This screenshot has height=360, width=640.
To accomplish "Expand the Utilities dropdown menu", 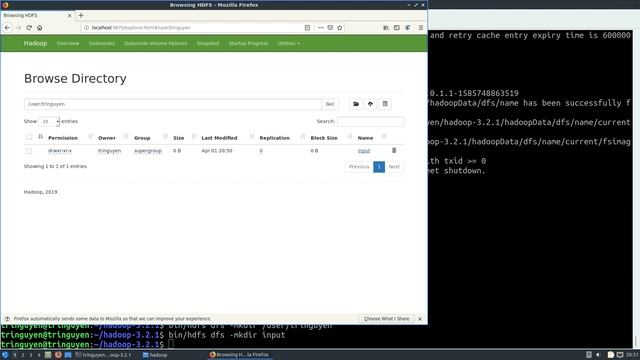I will tap(289, 43).
